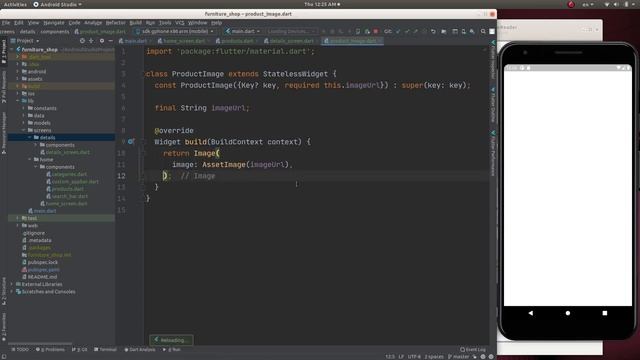The width and height of the screenshot is (640, 360).
Task: Expand the assets folder
Action: pos(18,79)
